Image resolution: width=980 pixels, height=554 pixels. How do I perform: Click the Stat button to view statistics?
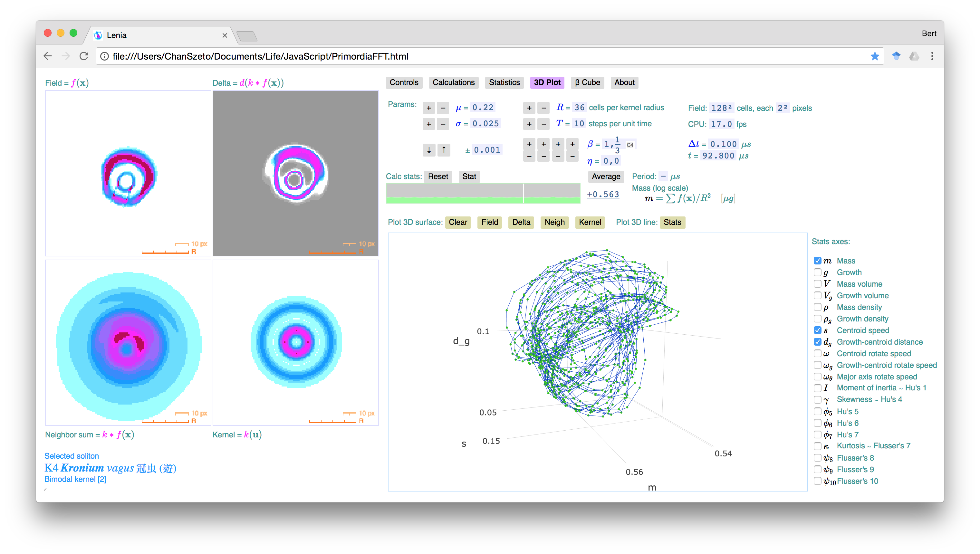(469, 177)
